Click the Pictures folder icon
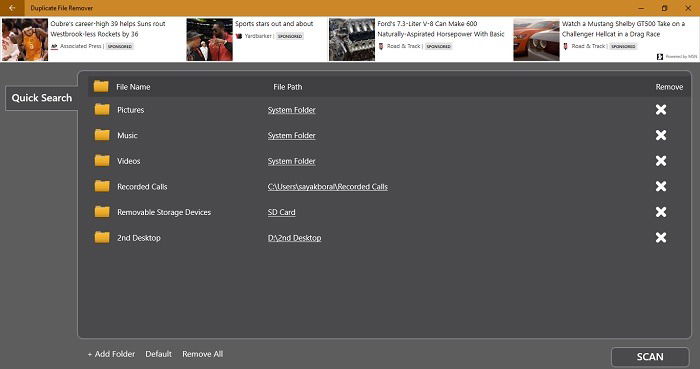 tap(102, 109)
